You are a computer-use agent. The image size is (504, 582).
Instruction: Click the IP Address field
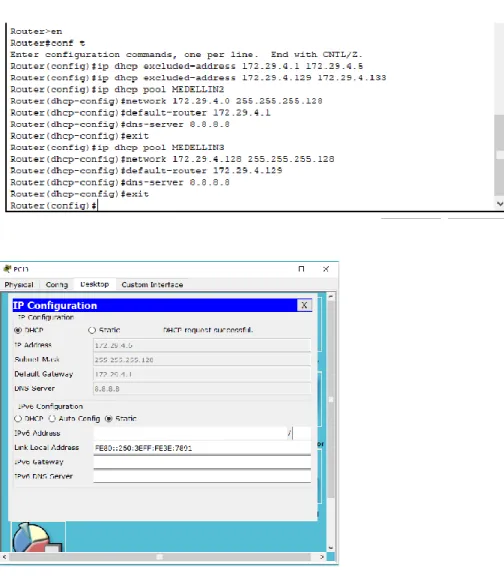(x=202, y=345)
